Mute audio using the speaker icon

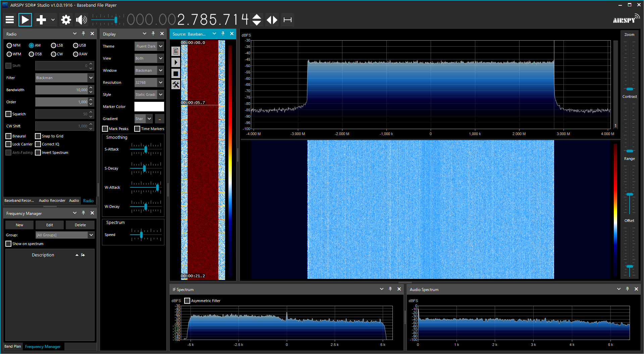[x=81, y=20]
